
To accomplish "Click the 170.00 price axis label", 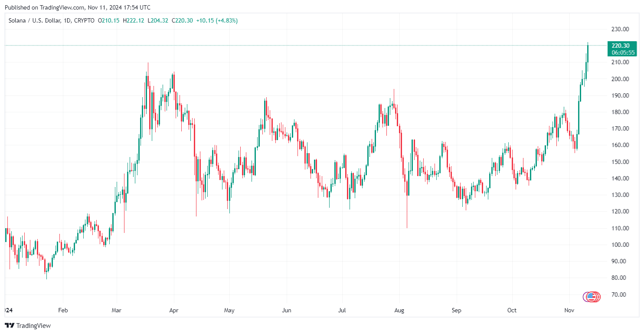I will pyautogui.click(x=620, y=128).
